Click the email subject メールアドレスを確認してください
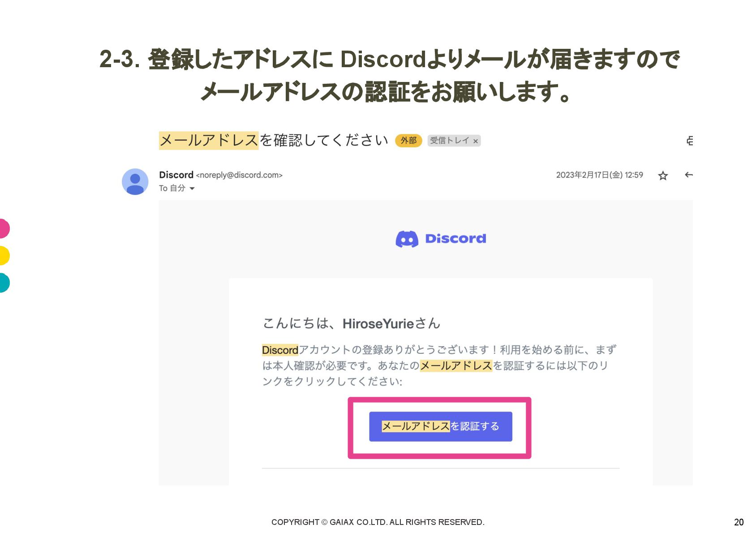Screen dimensions: 756x533 (273, 140)
